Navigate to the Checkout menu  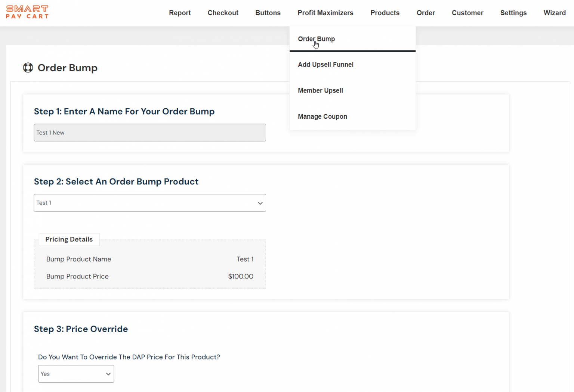223,13
